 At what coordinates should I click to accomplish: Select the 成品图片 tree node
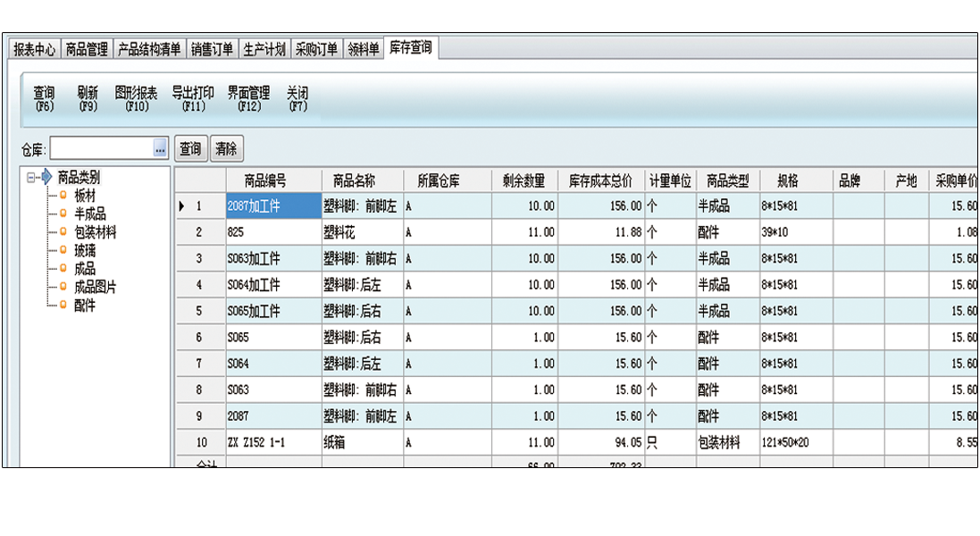(96, 287)
